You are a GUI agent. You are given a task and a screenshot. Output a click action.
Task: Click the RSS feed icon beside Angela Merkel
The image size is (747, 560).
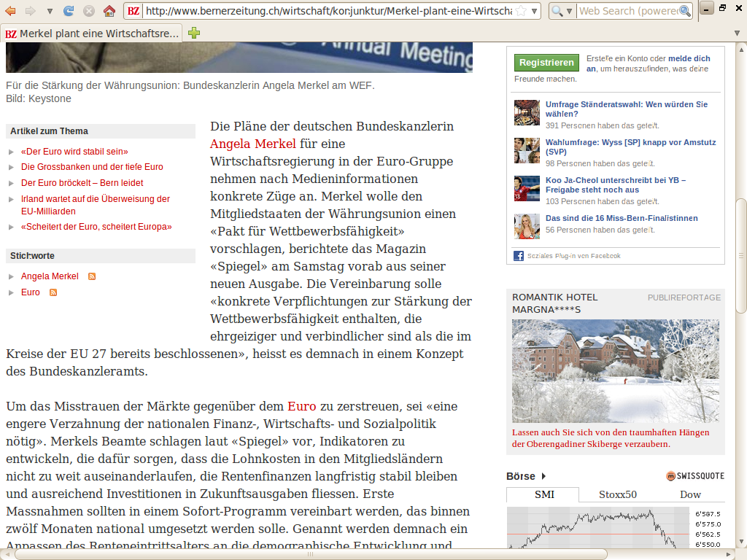[92, 276]
